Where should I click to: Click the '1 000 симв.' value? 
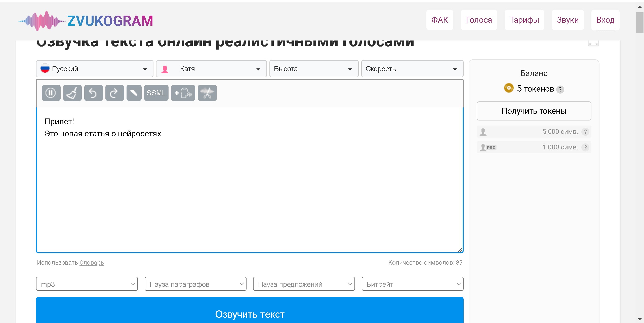coord(560,147)
